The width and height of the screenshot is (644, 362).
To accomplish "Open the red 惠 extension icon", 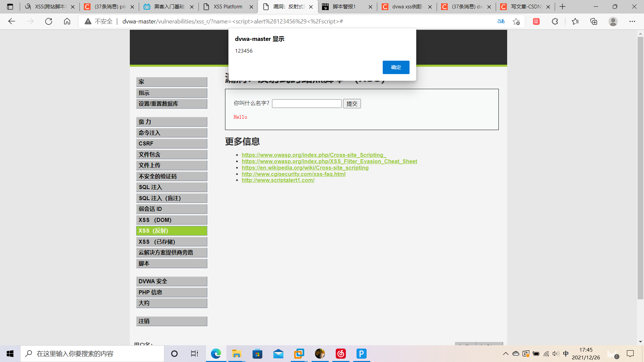I will tap(536, 21).
